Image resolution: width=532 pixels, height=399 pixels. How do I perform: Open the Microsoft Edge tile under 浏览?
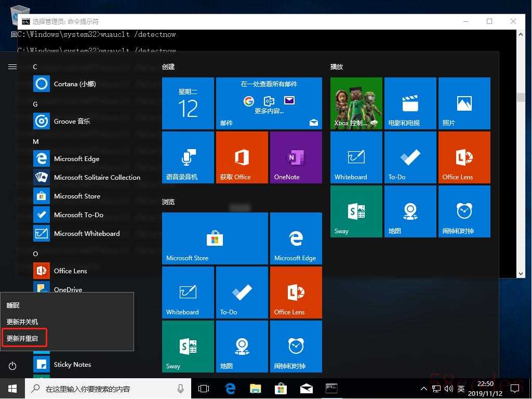296,238
